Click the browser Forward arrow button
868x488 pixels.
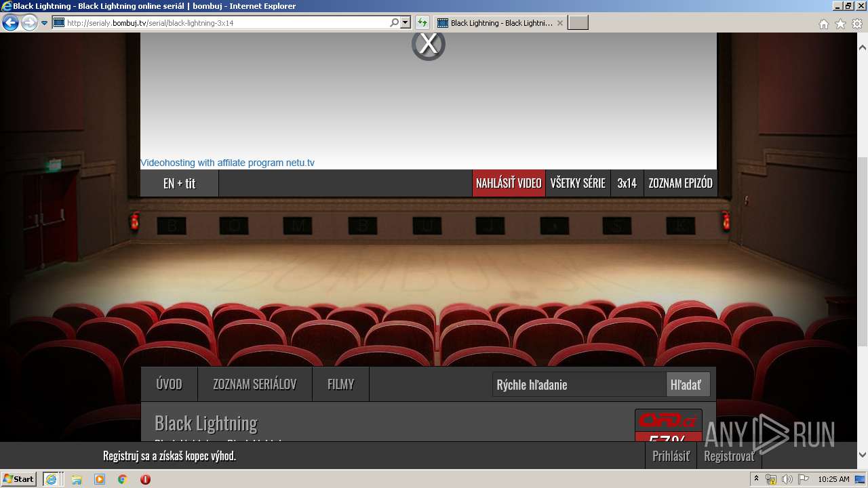(29, 23)
